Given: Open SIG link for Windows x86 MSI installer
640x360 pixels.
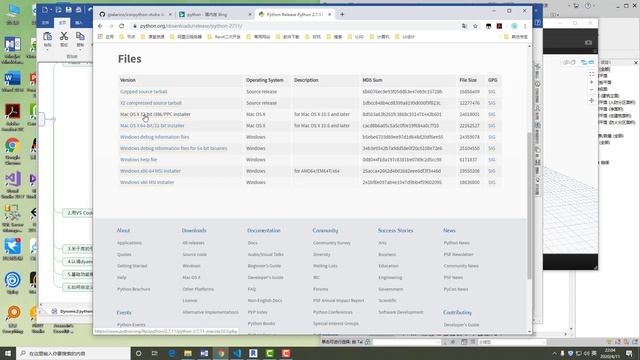Looking at the screenshot, I should [491, 182].
